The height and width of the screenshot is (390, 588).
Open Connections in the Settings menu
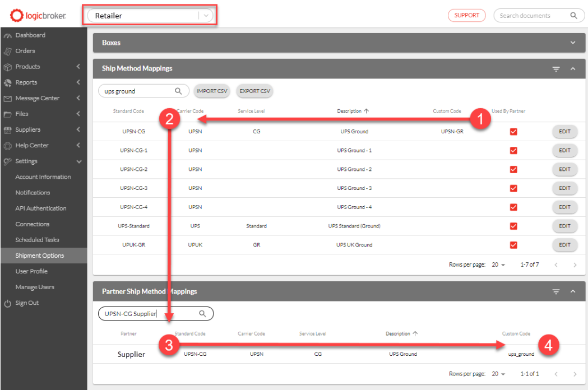click(x=33, y=224)
